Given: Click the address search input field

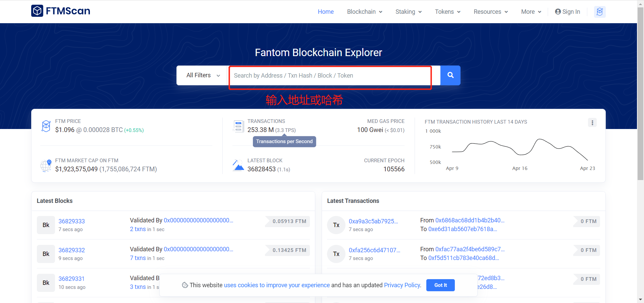Looking at the screenshot, I should 330,76.
